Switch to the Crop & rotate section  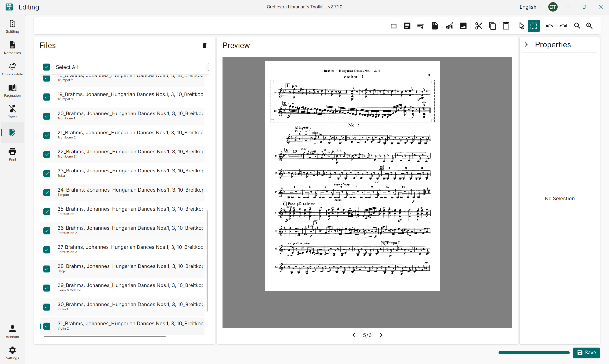click(x=13, y=69)
